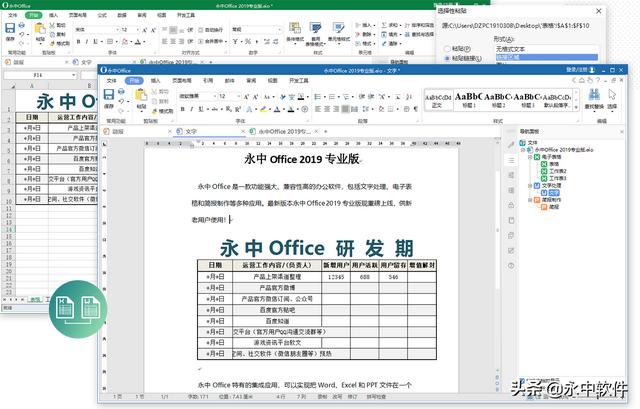
Task: Click Format Painter in the front Word window
Action: [162, 111]
